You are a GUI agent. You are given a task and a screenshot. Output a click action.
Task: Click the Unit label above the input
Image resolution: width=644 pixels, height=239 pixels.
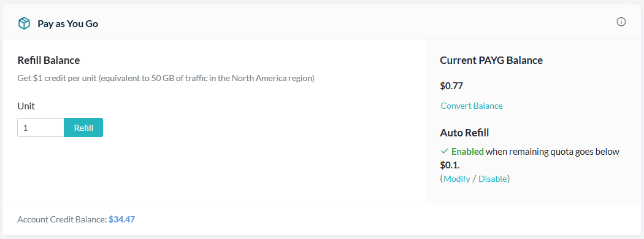(x=26, y=106)
